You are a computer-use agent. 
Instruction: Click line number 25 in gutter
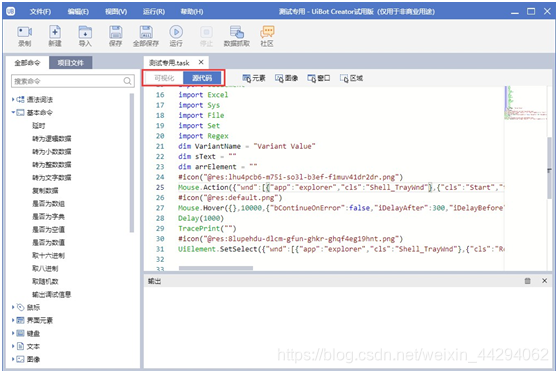[x=160, y=188]
